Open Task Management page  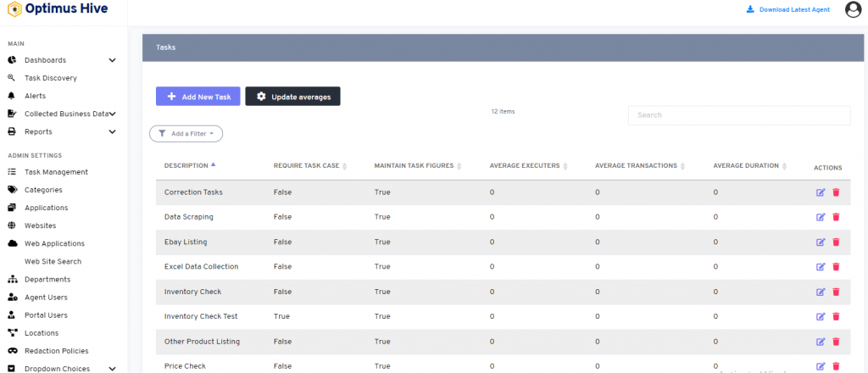(x=56, y=172)
